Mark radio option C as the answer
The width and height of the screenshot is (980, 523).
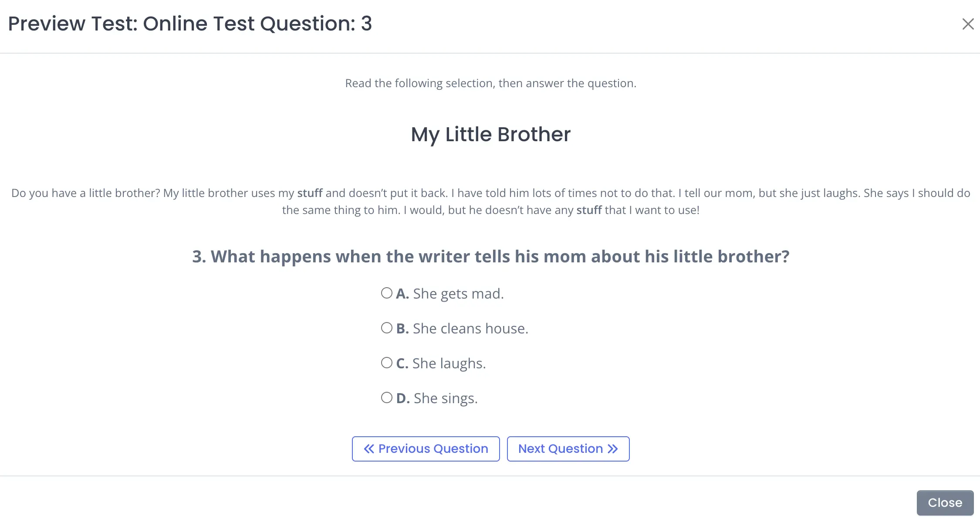coord(387,363)
